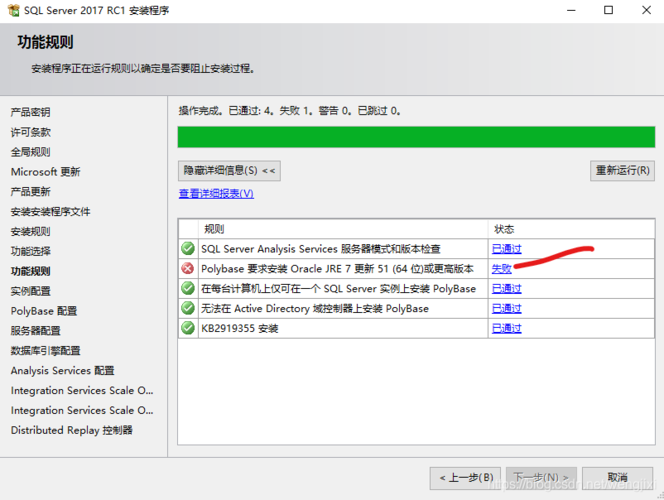This screenshot has height=500, width=664.
Task: Click red failed icon for Polybase JRE rule
Action: point(188,268)
